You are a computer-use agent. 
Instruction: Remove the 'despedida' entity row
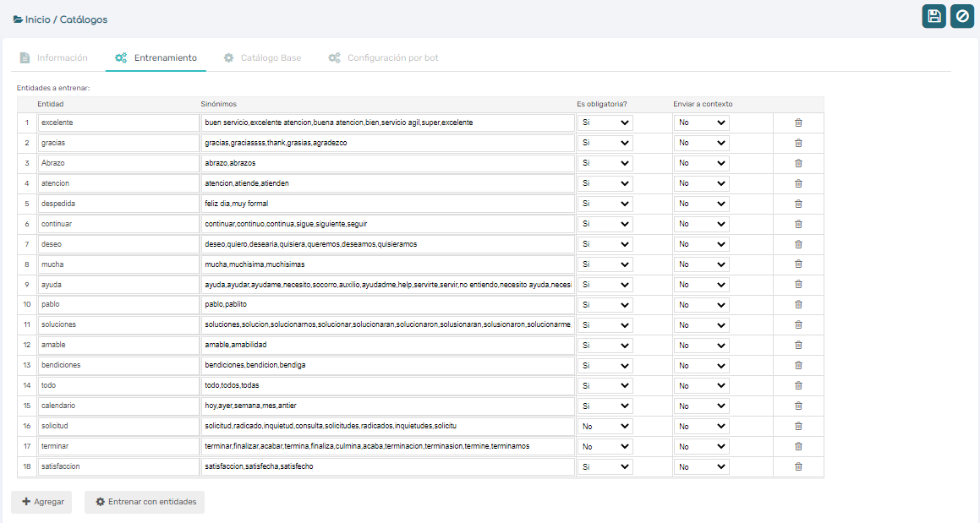[798, 204]
